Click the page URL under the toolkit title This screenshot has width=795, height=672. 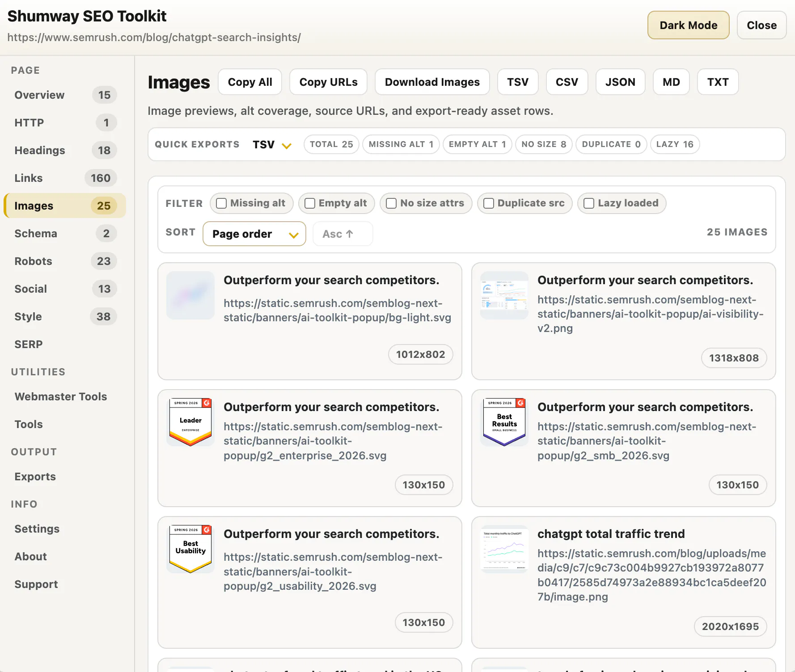click(x=154, y=38)
